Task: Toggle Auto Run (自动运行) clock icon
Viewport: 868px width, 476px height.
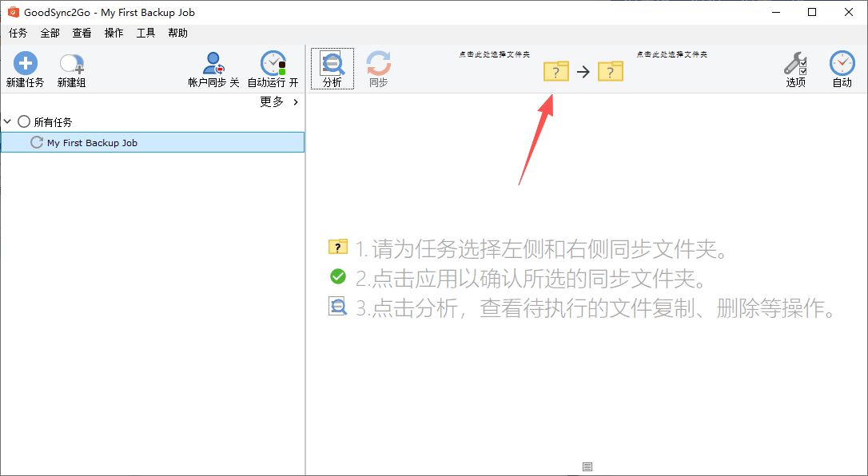Action: point(273,63)
